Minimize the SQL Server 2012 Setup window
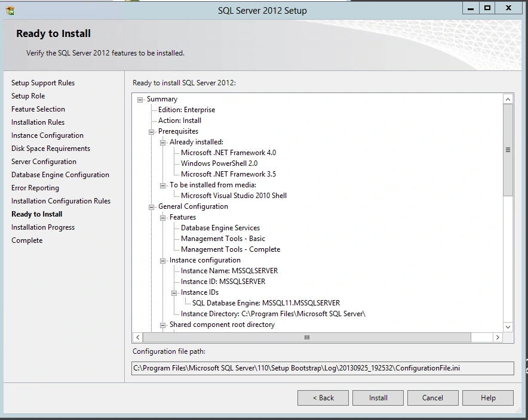Image resolution: width=528 pixels, height=420 pixels. click(x=471, y=8)
